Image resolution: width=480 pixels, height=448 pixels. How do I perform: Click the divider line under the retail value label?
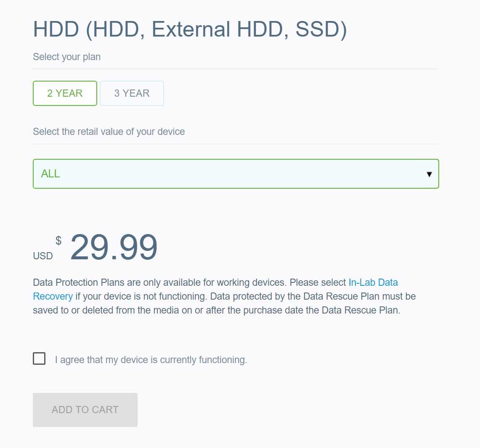(235, 144)
